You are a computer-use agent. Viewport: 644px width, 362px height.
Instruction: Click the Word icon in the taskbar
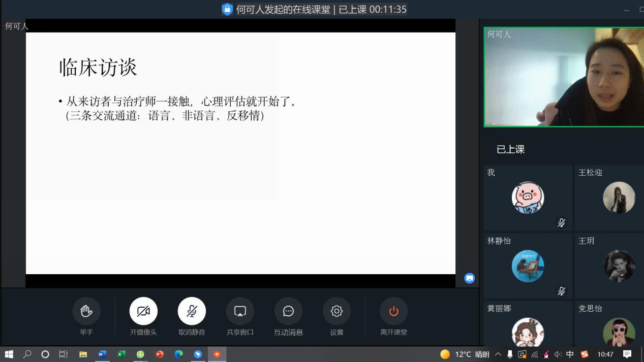(x=102, y=354)
